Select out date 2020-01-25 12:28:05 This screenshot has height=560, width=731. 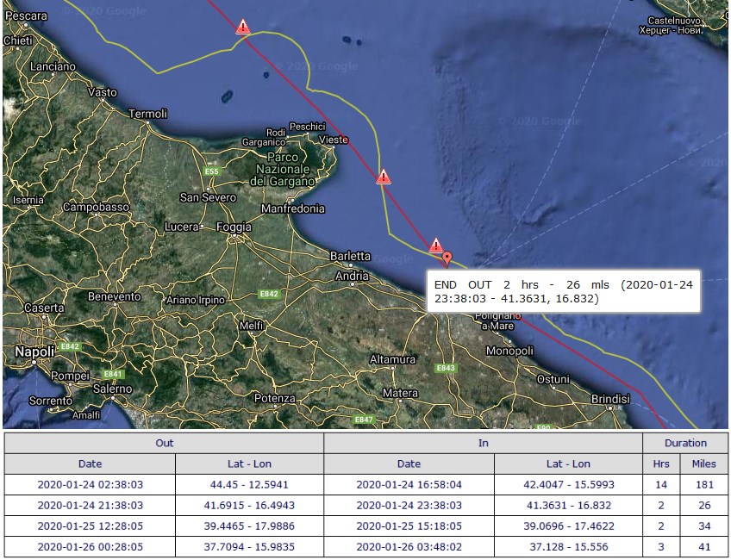pos(90,526)
